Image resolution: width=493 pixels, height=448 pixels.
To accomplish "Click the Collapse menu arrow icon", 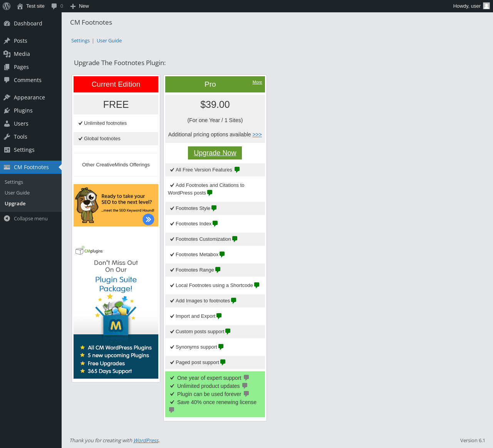I will [x=7, y=218].
